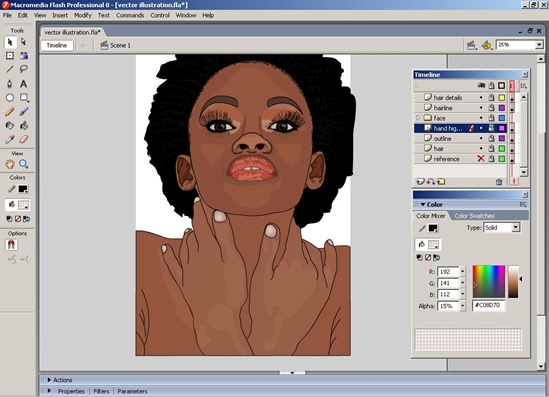Select the Hand tool

(10, 164)
